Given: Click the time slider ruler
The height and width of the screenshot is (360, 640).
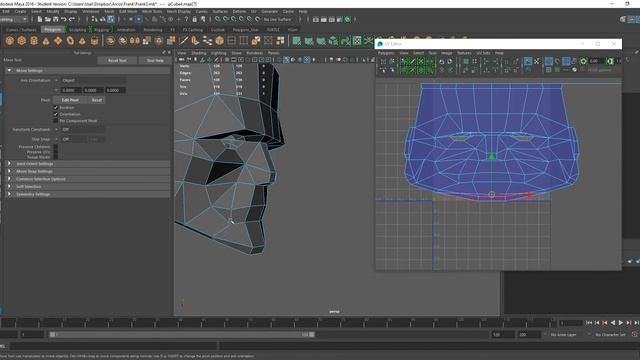Looking at the screenshot, I should pyautogui.click(x=278, y=323).
